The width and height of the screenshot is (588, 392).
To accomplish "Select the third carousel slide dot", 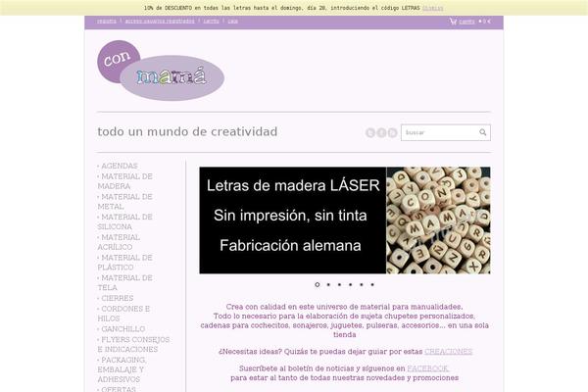I will [x=339, y=285].
